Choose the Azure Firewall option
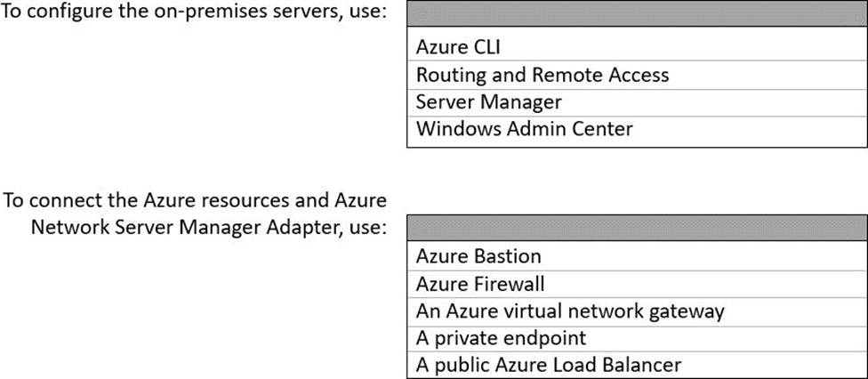This screenshot has width=868, height=379. point(479,284)
